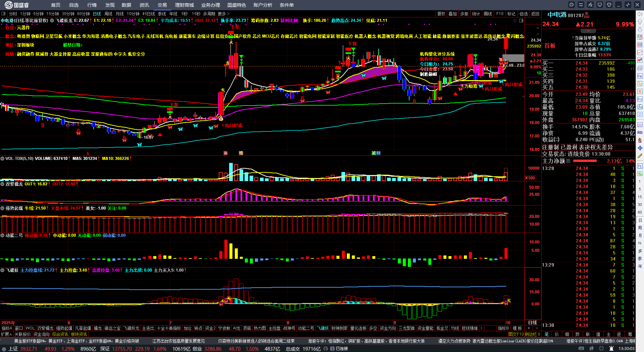Open the 主力净额 detail list icon
Image resolution: width=644 pixels, height=352 pixels.
568,161
